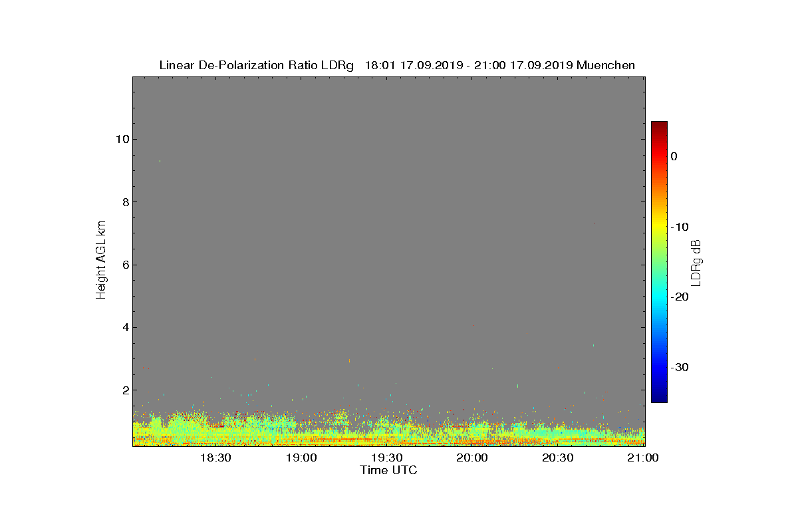Click the '19:00' time tick label
Viewport: 798px width, 532px height.
click(301, 458)
